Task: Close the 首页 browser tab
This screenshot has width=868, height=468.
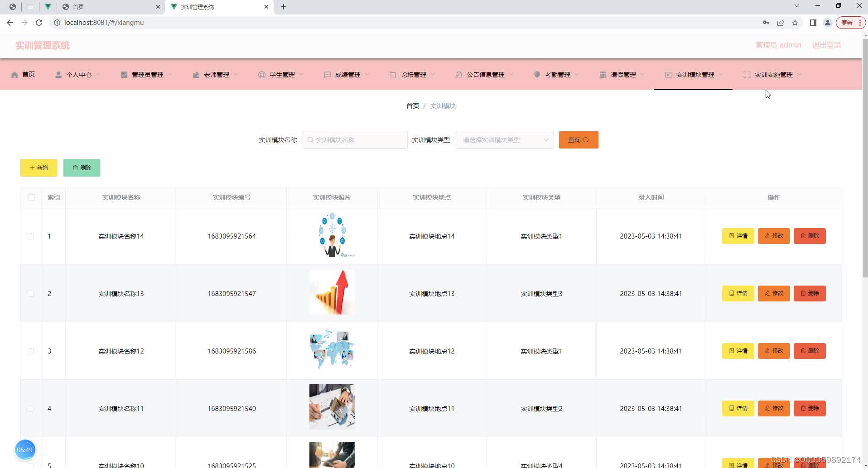Action: point(158,7)
